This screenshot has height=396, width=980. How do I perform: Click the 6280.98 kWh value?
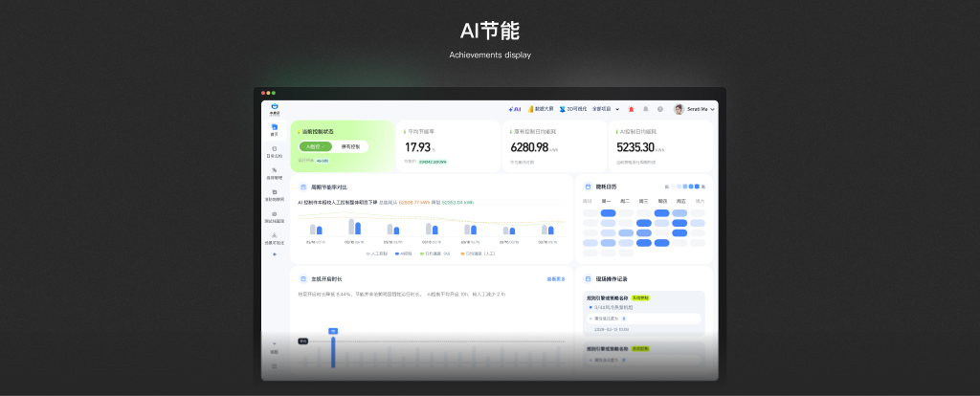[x=529, y=147]
